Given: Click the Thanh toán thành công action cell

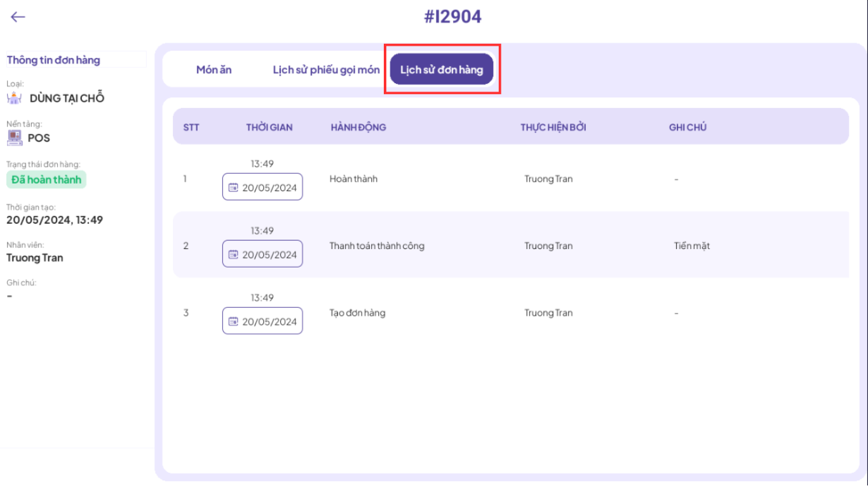Looking at the screenshot, I should coord(377,246).
